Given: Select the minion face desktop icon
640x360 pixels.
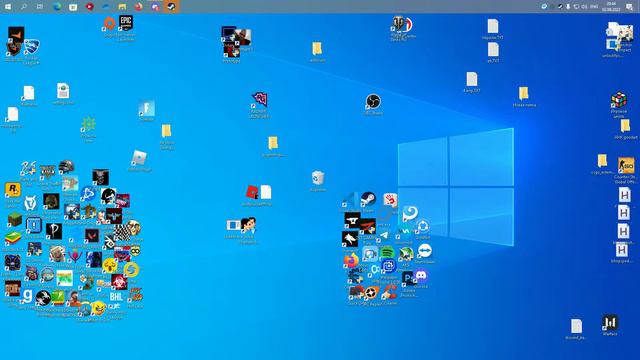Looking at the screenshot, I should pyautogui.click(x=135, y=251).
